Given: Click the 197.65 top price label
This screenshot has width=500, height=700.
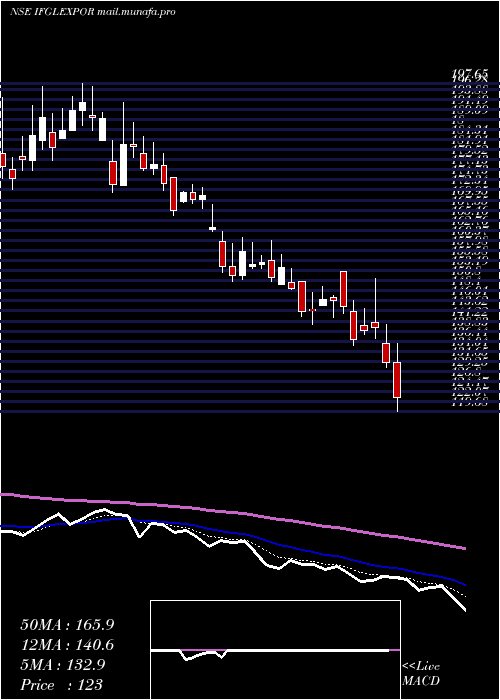Looking at the screenshot, I should pyautogui.click(x=470, y=75).
